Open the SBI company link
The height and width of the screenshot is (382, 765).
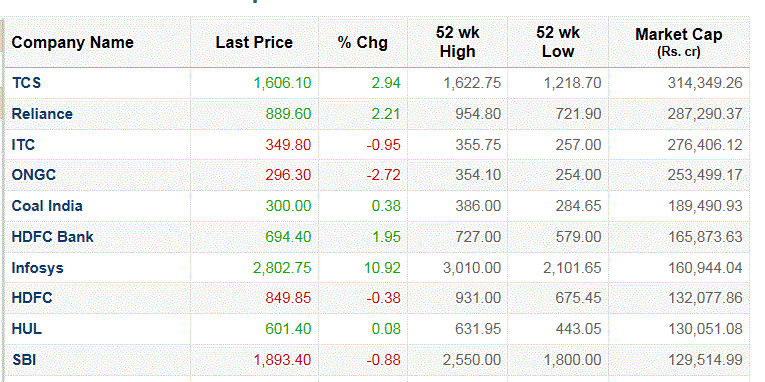pos(23,360)
